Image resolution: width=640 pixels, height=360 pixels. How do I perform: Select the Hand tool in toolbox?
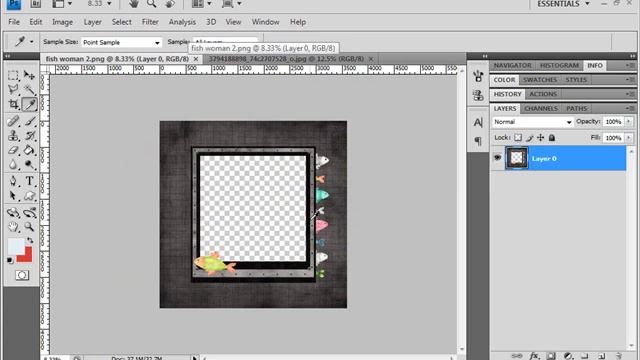coord(13,227)
